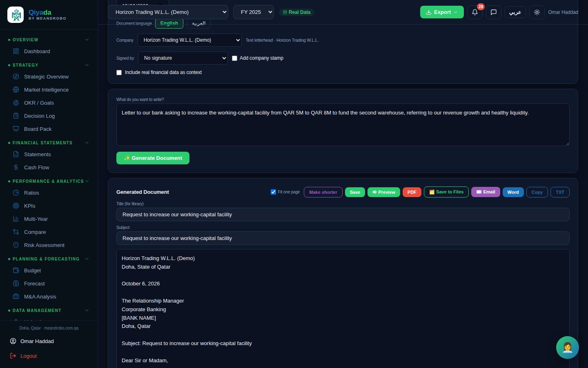Open the notifications bell icon
Viewport: 588px width, 368px height.
pyautogui.click(x=474, y=12)
